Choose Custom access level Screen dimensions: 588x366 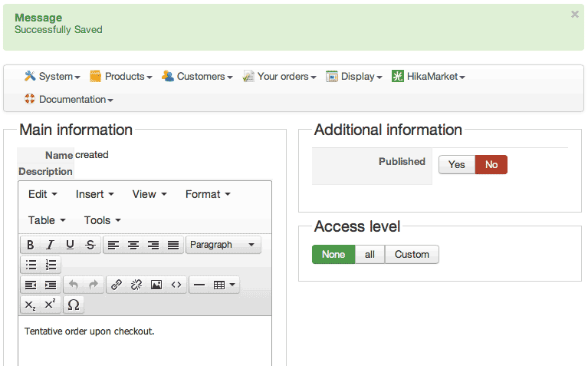pos(412,255)
